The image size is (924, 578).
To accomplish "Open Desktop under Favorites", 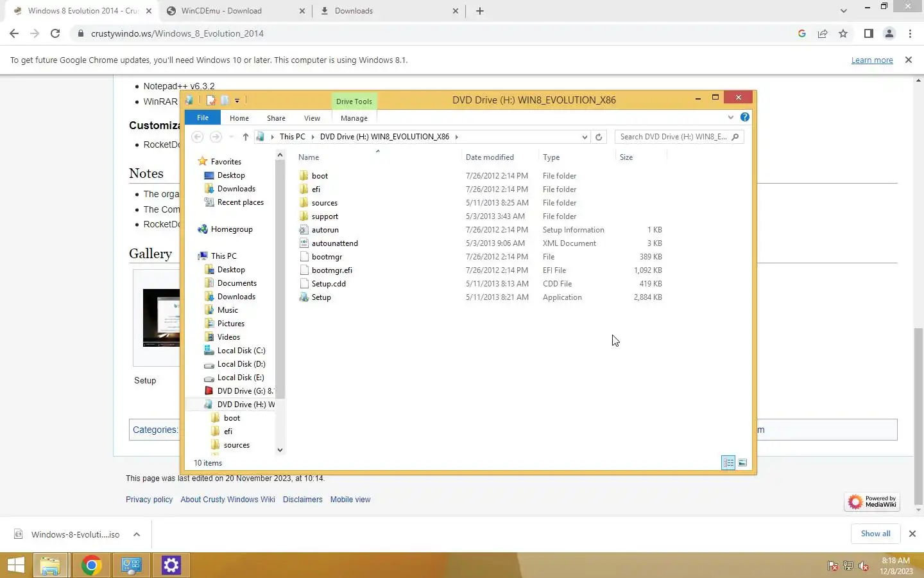I will (x=231, y=175).
